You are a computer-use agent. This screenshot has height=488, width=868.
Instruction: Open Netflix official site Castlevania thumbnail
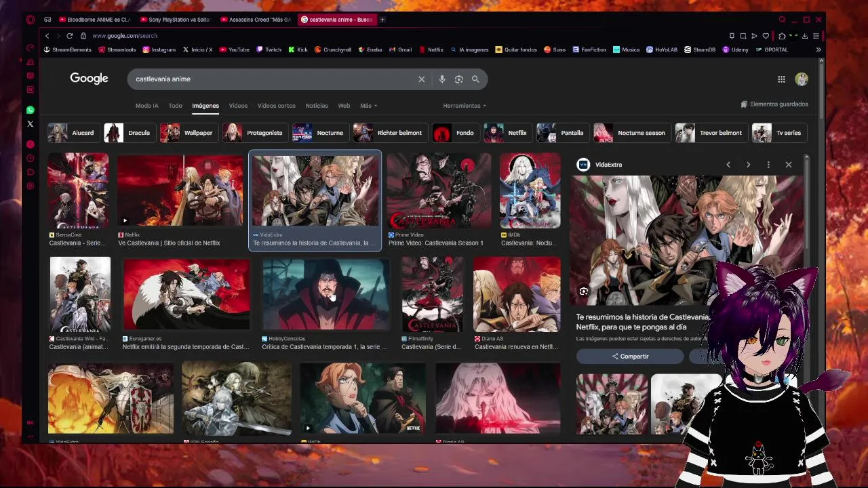point(180,190)
